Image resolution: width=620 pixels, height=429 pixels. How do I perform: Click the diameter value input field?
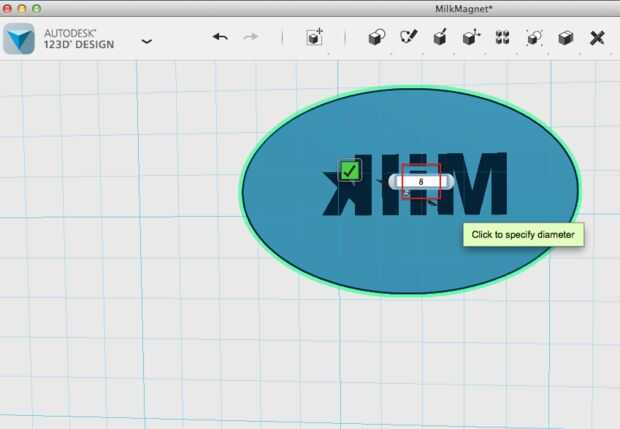(421, 181)
